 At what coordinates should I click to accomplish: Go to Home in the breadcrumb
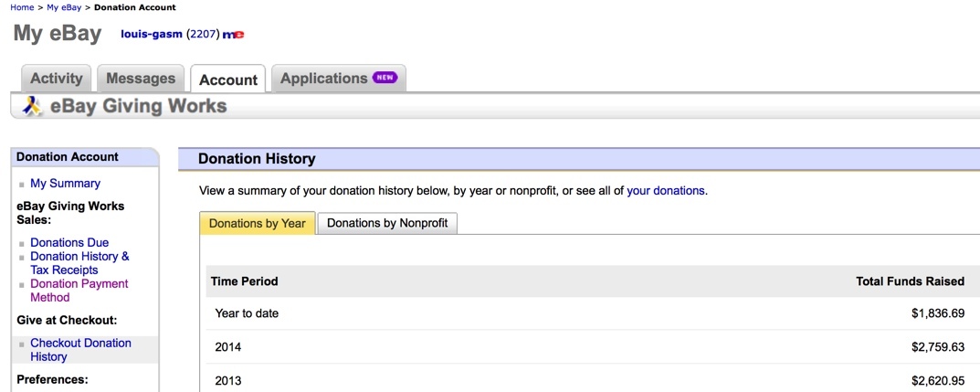[x=22, y=7]
